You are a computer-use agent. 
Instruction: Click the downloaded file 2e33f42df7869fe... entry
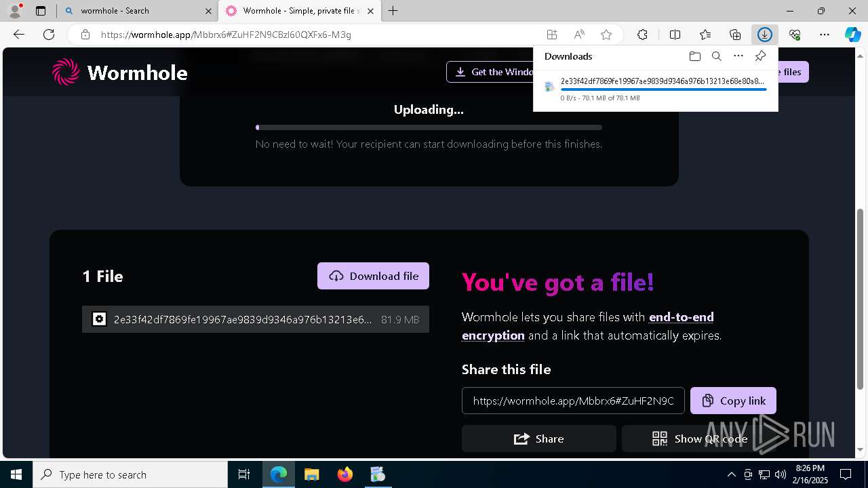click(x=656, y=89)
